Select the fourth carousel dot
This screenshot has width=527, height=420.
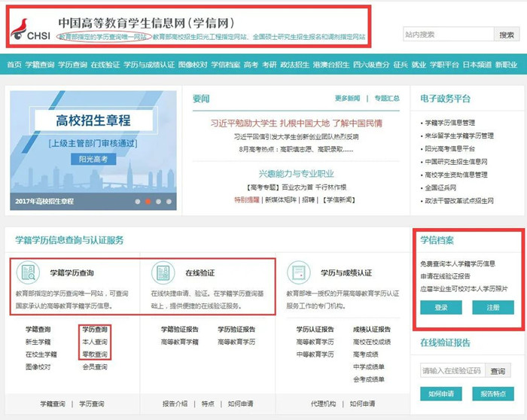tap(169, 201)
